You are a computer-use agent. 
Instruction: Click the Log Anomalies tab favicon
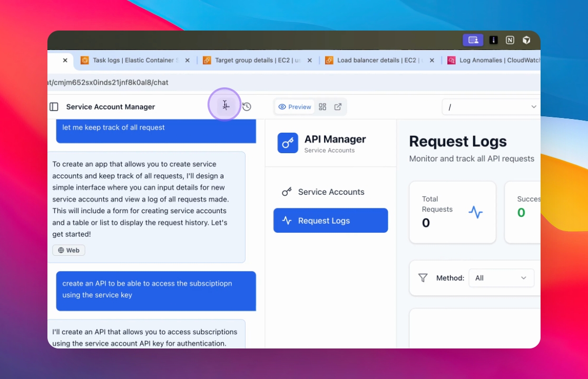point(452,61)
